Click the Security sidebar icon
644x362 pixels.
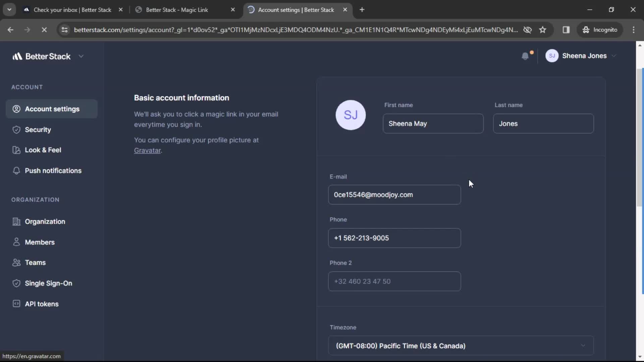pos(16,129)
